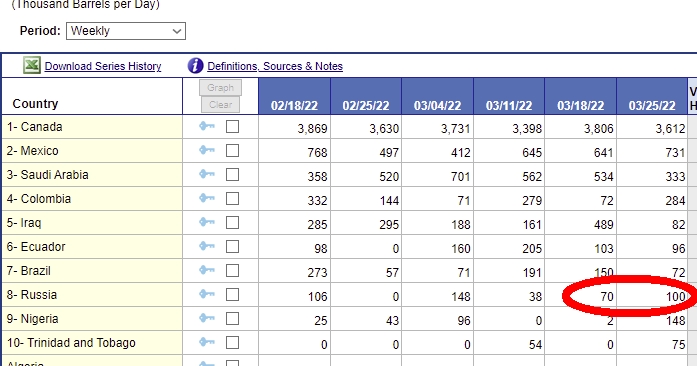
Task: Click the key icon in Saudi Arabia row
Action: point(207,174)
